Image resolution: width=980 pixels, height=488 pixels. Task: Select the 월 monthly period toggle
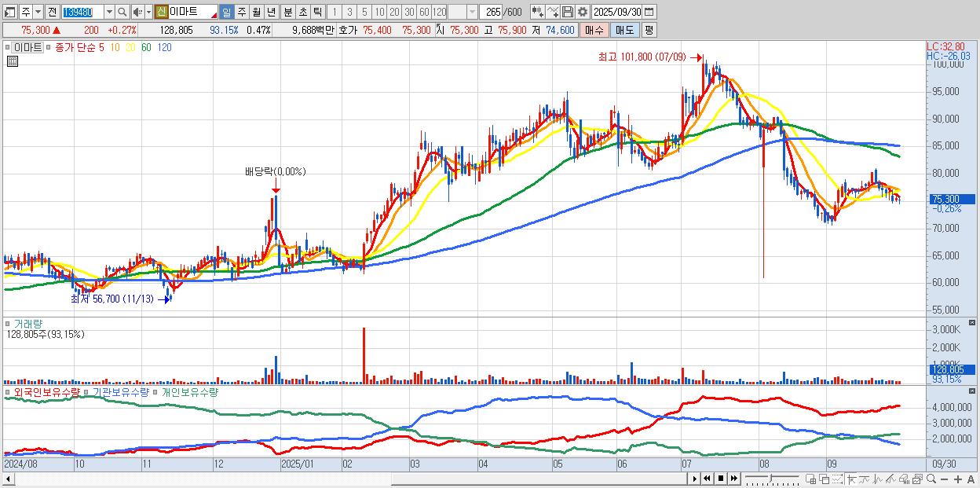[x=256, y=12]
